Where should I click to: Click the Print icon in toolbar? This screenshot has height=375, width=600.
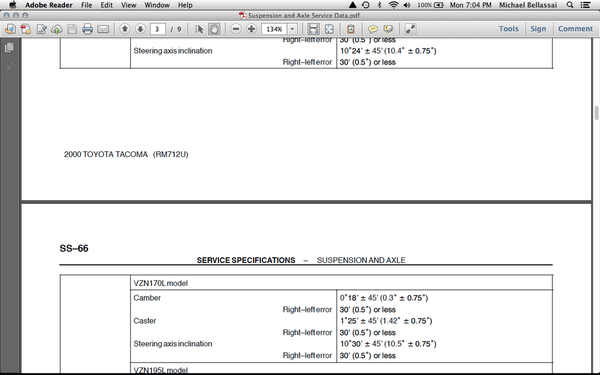pos(88,29)
